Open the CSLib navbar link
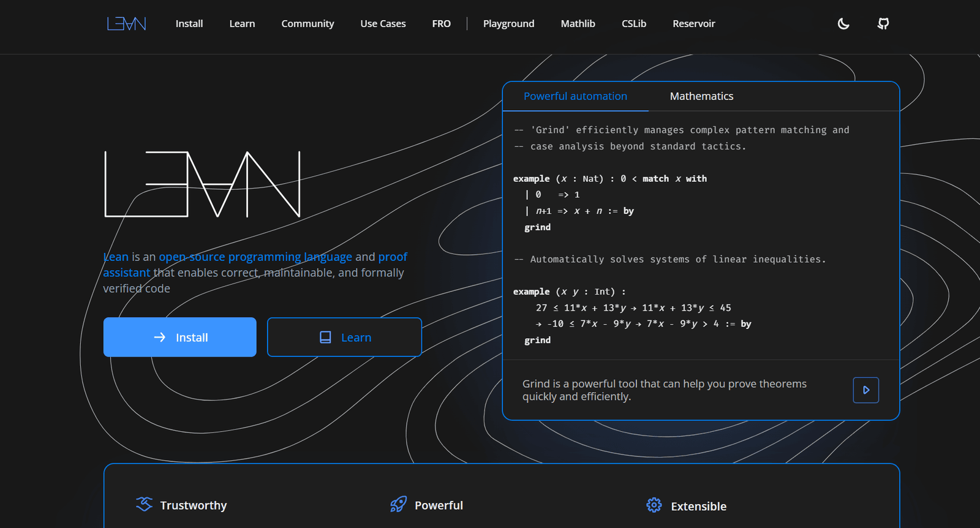980x528 pixels. tap(634, 24)
